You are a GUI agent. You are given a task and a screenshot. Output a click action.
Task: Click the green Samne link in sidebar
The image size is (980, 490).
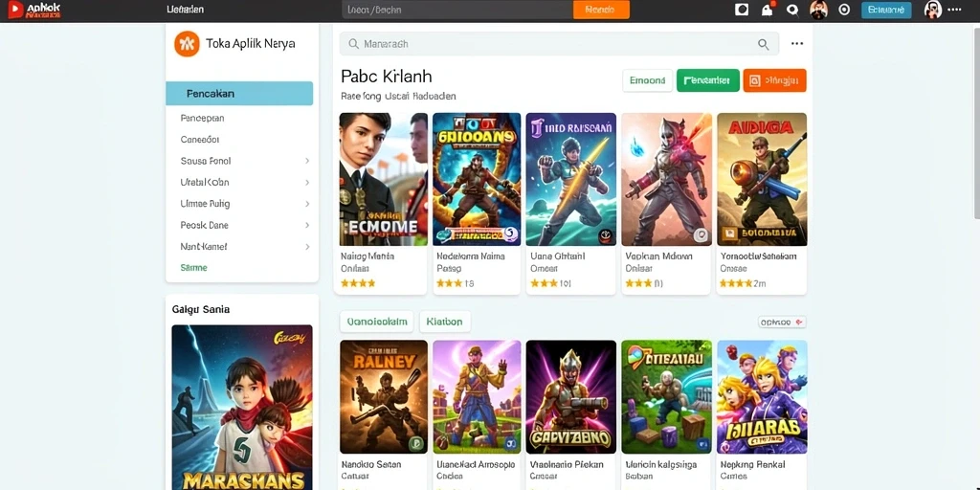coord(193,268)
